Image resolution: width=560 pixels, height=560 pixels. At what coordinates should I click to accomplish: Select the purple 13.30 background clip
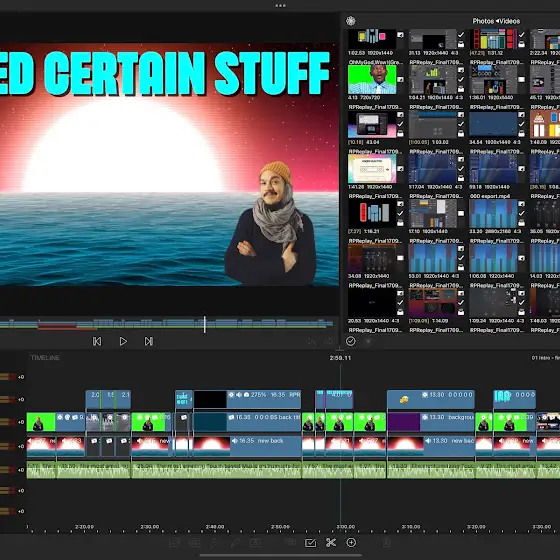[431, 422]
